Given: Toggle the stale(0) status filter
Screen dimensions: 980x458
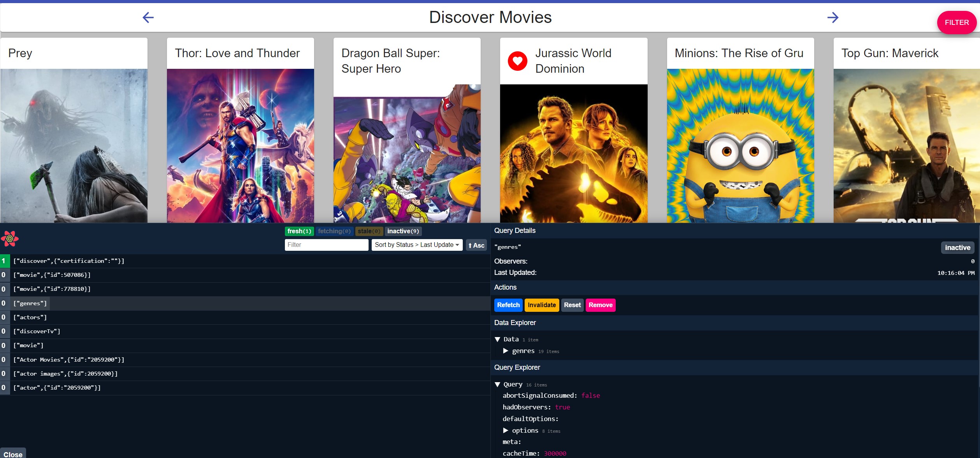Looking at the screenshot, I should [x=369, y=231].
